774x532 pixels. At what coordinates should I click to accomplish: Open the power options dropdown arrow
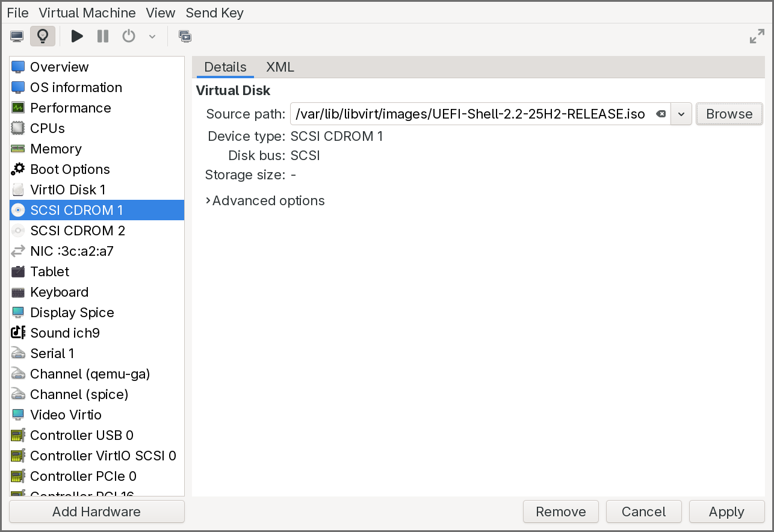(152, 36)
